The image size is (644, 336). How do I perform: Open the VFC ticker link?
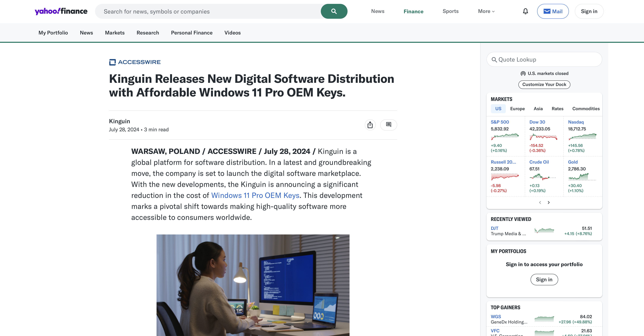tap(495, 331)
